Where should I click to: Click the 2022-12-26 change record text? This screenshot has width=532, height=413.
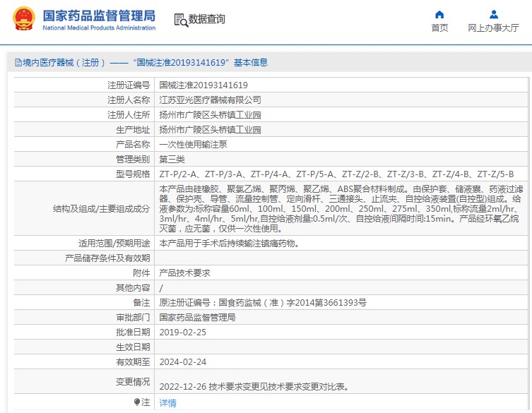(254, 387)
